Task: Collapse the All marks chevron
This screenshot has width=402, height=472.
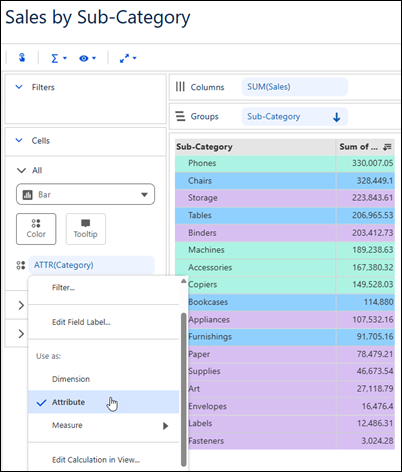Action: point(21,170)
